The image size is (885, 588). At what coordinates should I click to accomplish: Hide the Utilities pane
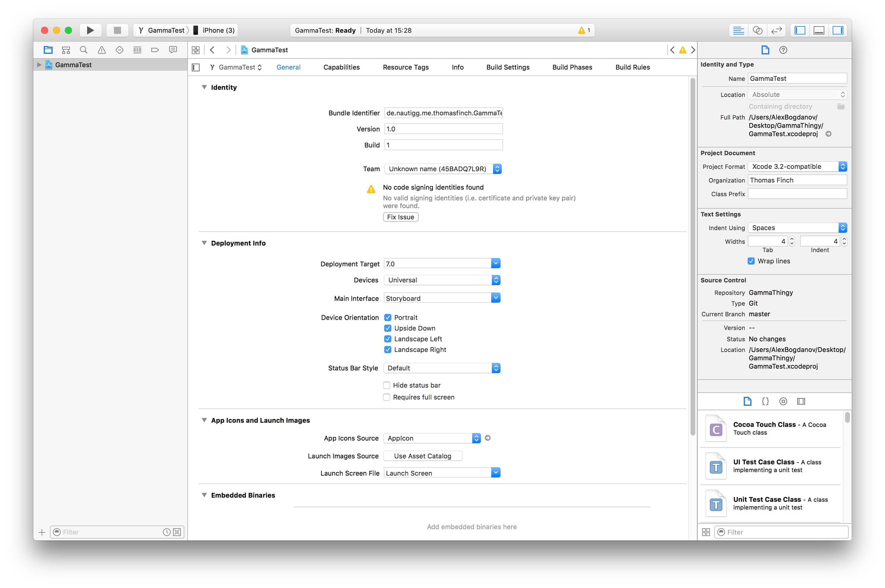click(838, 30)
